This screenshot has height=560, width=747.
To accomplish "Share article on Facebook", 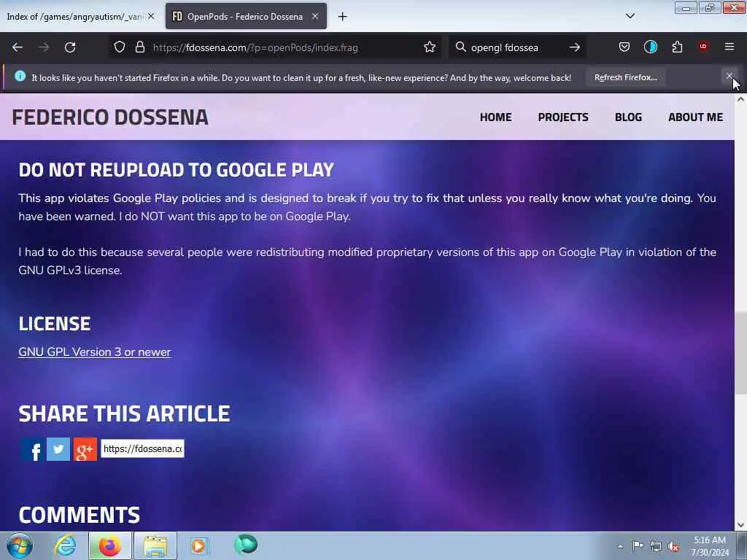I will [33, 449].
